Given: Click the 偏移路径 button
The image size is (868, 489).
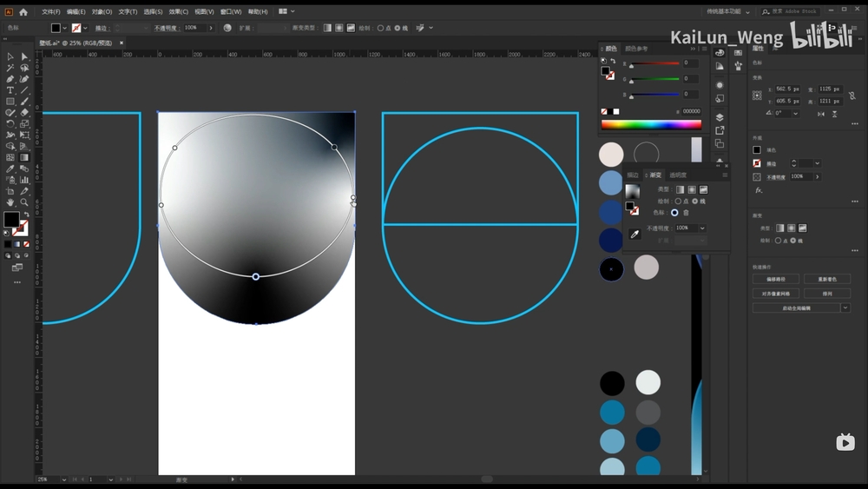Looking at the screenshot, I should point(775,279).
